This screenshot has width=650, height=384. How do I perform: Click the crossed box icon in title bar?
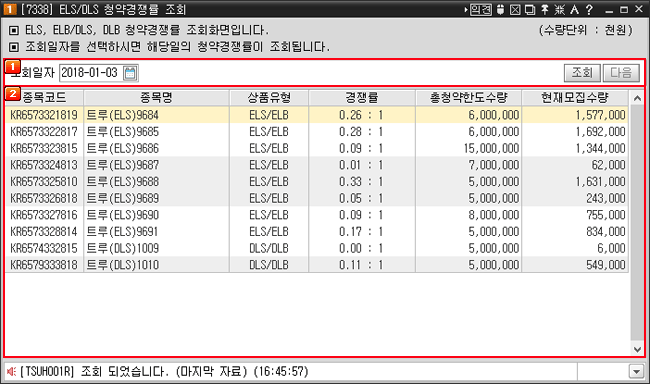[515, 10]
